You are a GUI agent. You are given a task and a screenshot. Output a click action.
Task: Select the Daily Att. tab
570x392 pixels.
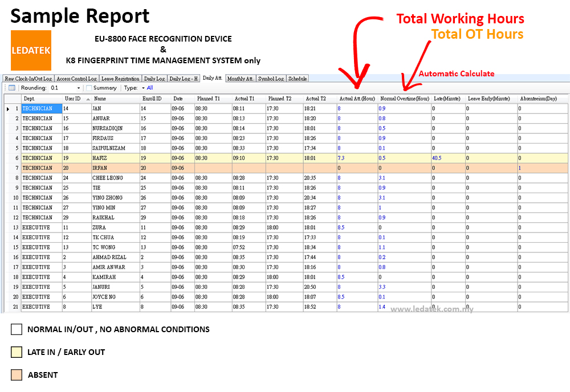[212, 78]
